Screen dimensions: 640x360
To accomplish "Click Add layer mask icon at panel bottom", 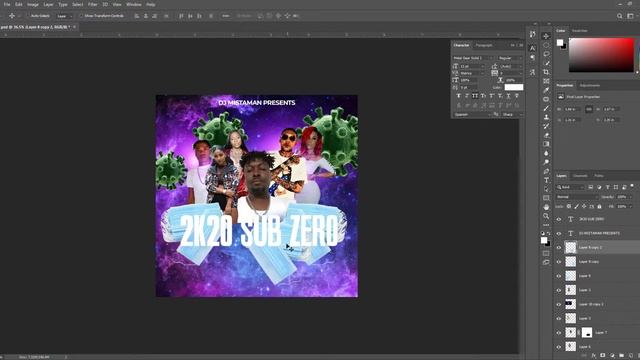I will click(x=602, y=356).
